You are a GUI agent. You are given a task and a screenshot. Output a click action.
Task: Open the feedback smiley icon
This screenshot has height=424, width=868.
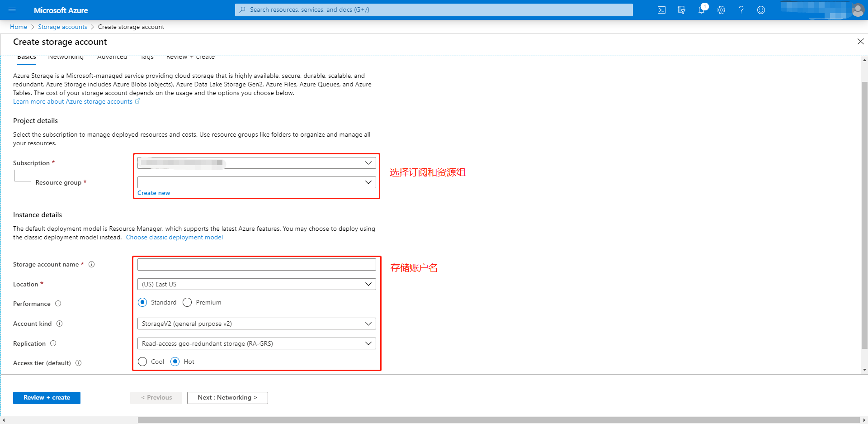point(761,10)
